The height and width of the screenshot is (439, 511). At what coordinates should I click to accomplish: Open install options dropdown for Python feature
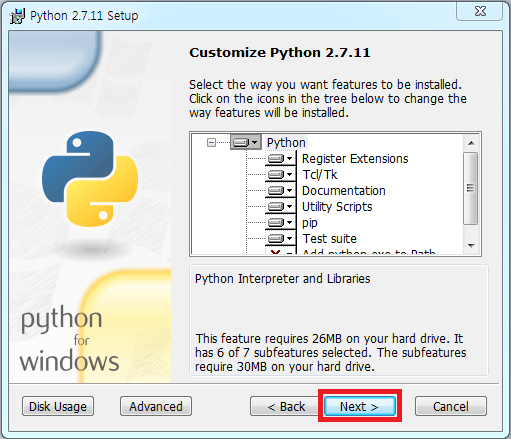tap(246, 143)
